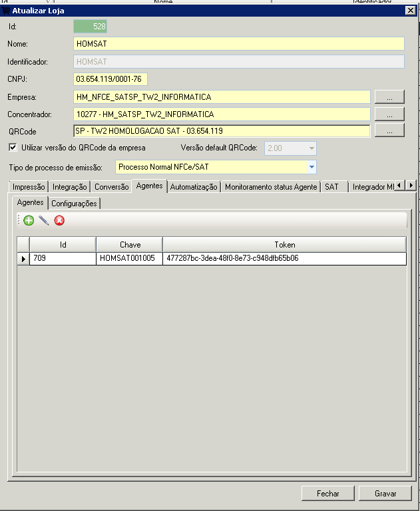Switch to the Configurações sub-tab
This screenshot has height=511, width=420.
[x=75, y=204]
